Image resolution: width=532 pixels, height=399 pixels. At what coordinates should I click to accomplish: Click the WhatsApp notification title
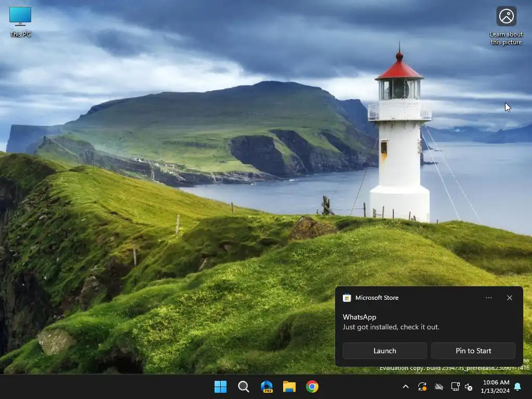[360, 317]
